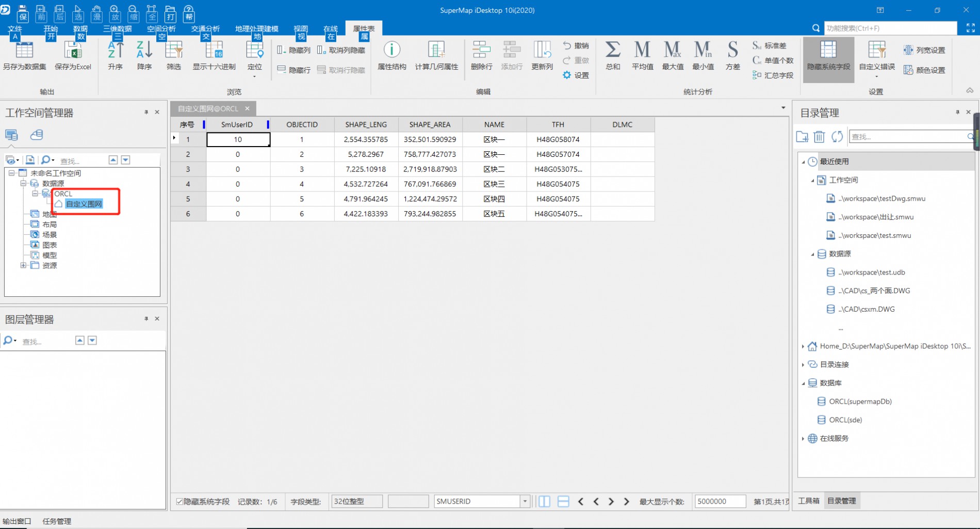The height and width of the screenshot is (529, 980).
Task: Select ..\workspace\testDwg.smwu recent workspace
Action: [881, 198]
